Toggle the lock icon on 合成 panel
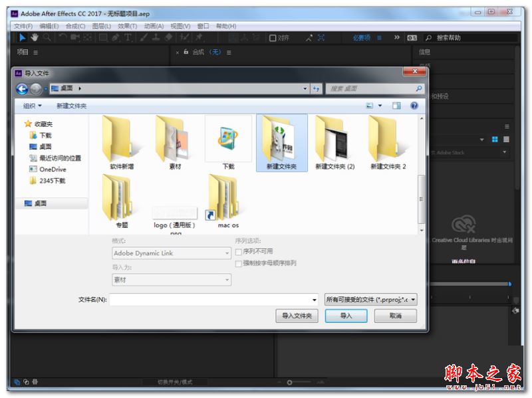Screen dimensions: 532x398 coord(186,52)
